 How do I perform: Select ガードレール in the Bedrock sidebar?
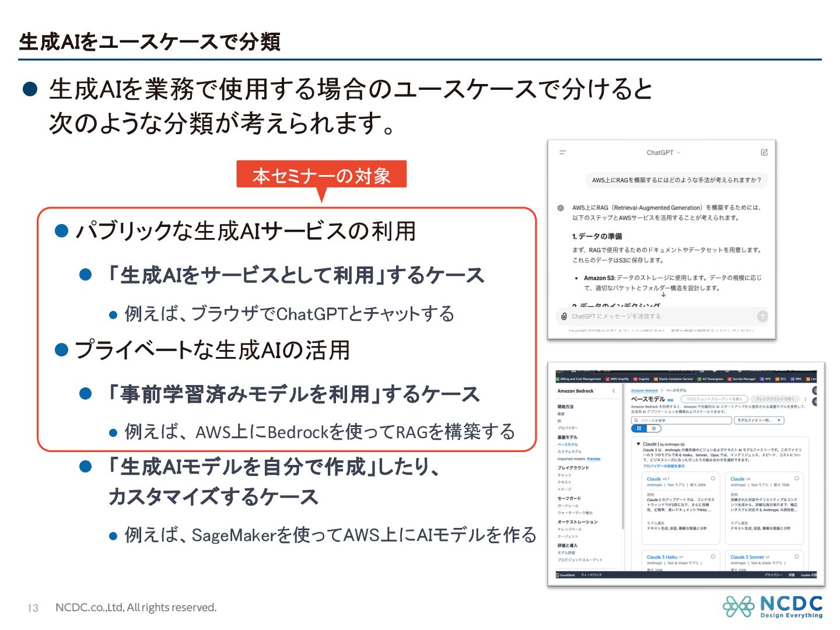tap(568, 506)
